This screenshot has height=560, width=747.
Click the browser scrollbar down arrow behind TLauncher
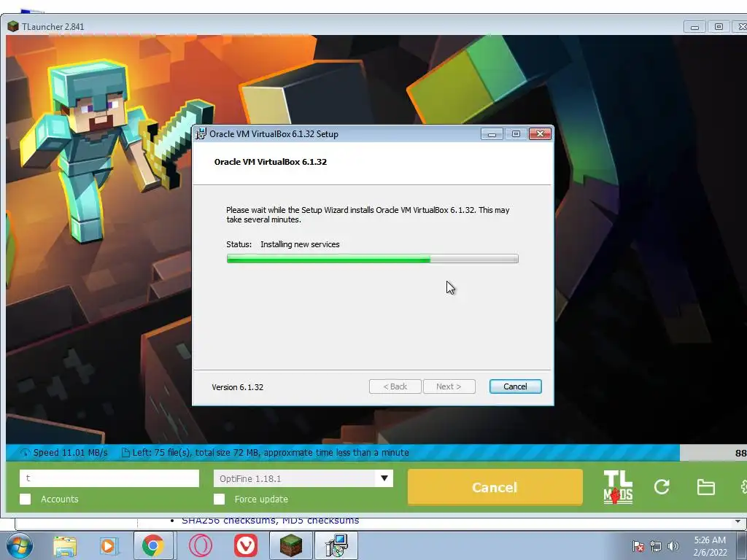tap(738, 523)
